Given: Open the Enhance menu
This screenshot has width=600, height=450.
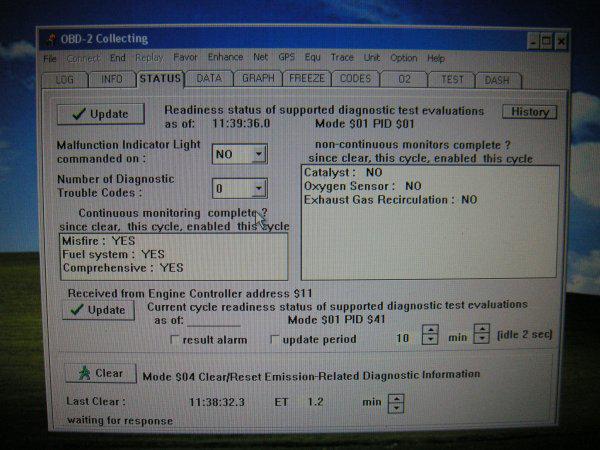Looking at the screenshot, I should [x=225, y=57].
